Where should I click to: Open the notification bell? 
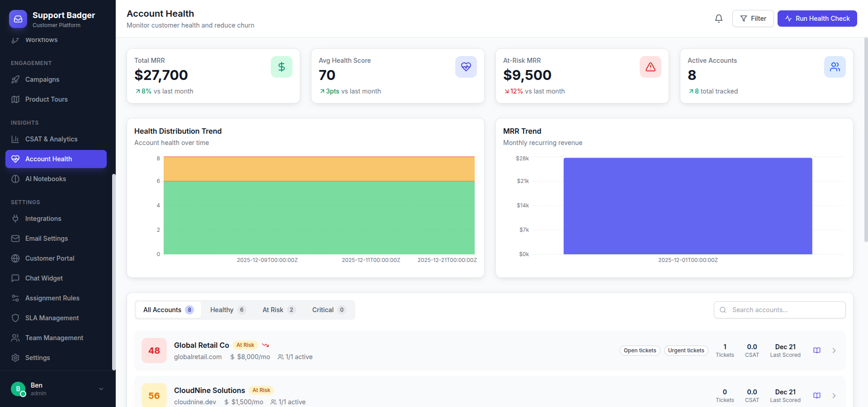tap(719, 19)
